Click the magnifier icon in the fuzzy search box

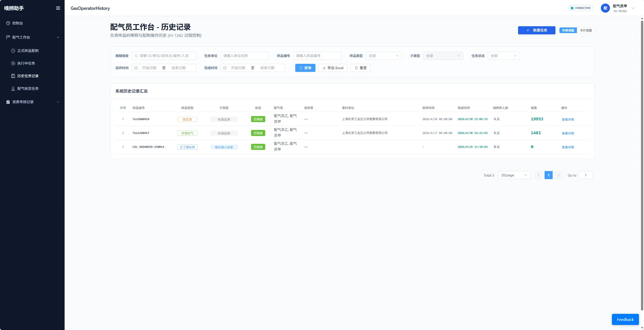pyautogui.click(x=136, y=56)
